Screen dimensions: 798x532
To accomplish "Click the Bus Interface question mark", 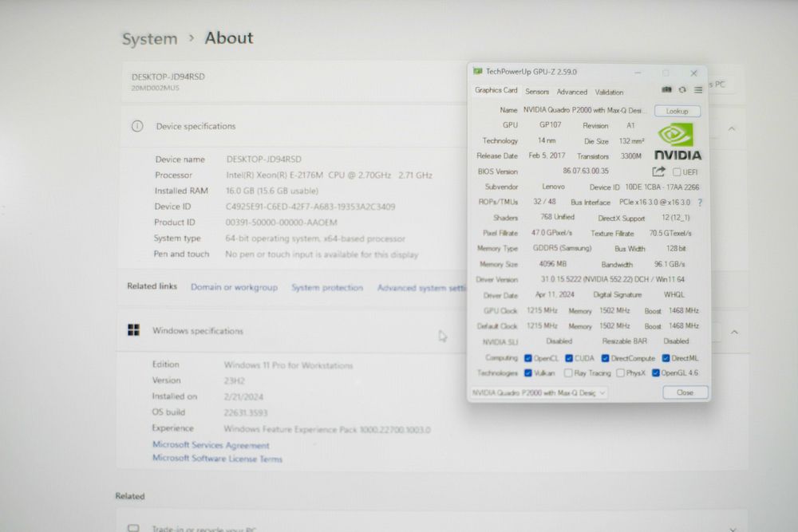I will point(701,203).
